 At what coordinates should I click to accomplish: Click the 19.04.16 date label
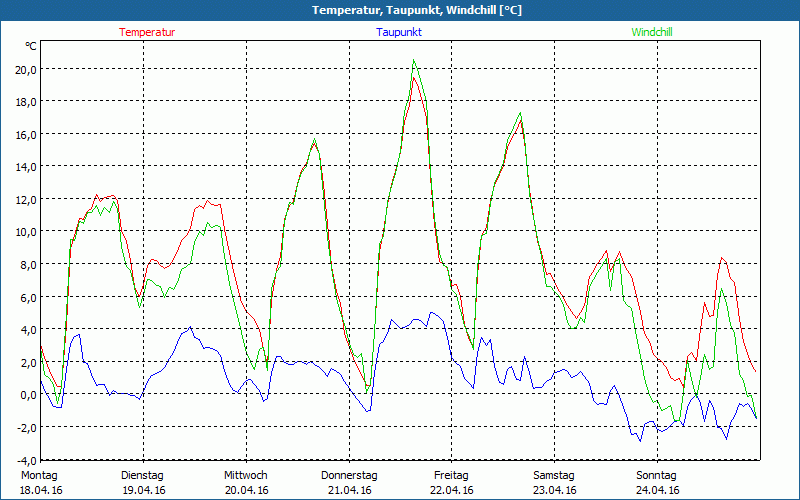pos(144,490)
